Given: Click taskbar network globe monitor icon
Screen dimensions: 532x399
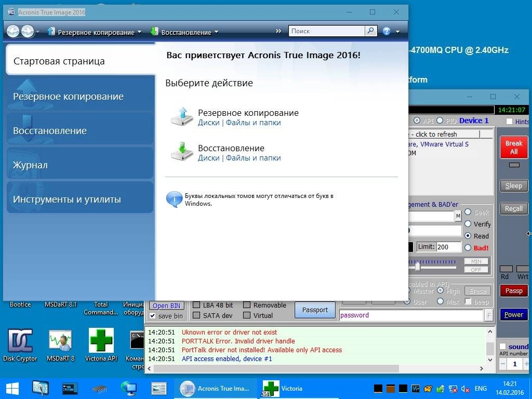Looking at the screenshot, I should tap(129, 389).
